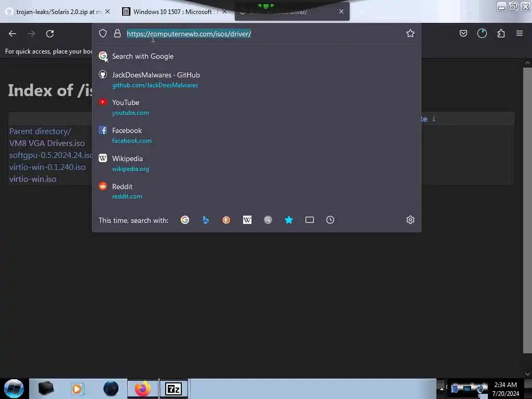The height and width of the screenshot is (399, 532).
Task: Open search settings gear
Action: pos(410,220)
